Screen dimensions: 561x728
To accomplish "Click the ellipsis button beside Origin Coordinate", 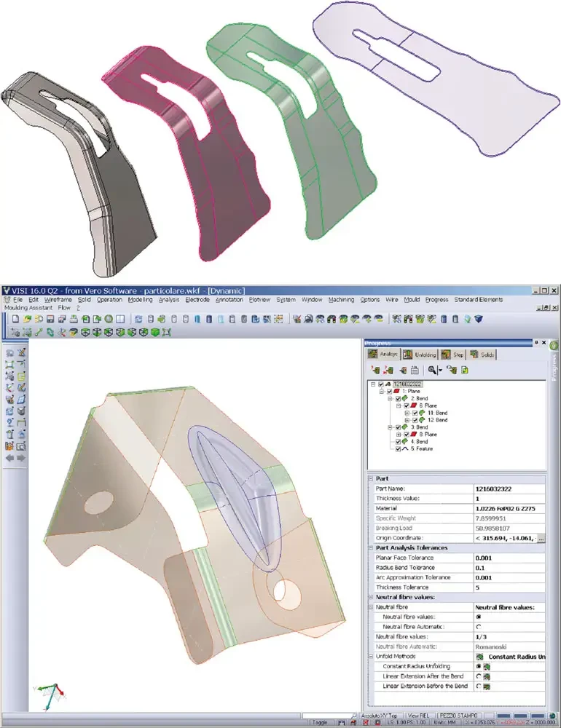I will point(541,538).
